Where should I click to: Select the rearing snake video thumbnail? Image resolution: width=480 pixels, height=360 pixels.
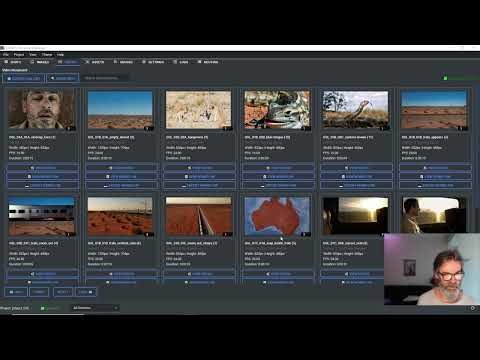pyautogui.click(x=356, y=110)
